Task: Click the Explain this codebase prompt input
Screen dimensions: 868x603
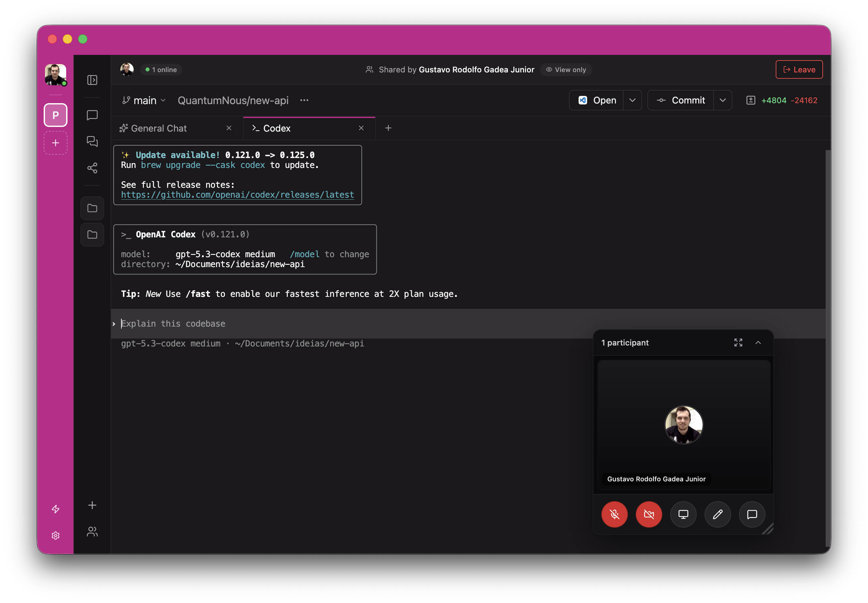Action: pyautogui.click(x=468, y=323)
